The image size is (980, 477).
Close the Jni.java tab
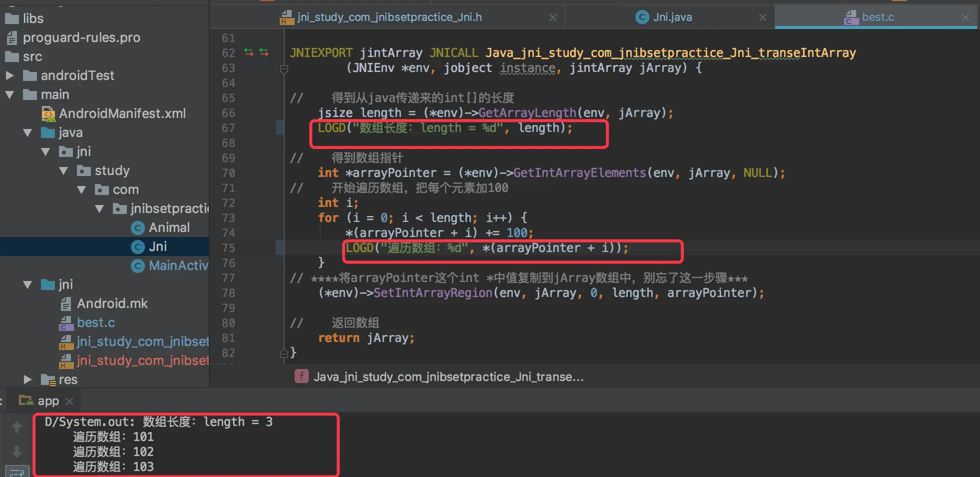(x=763, y=17)
